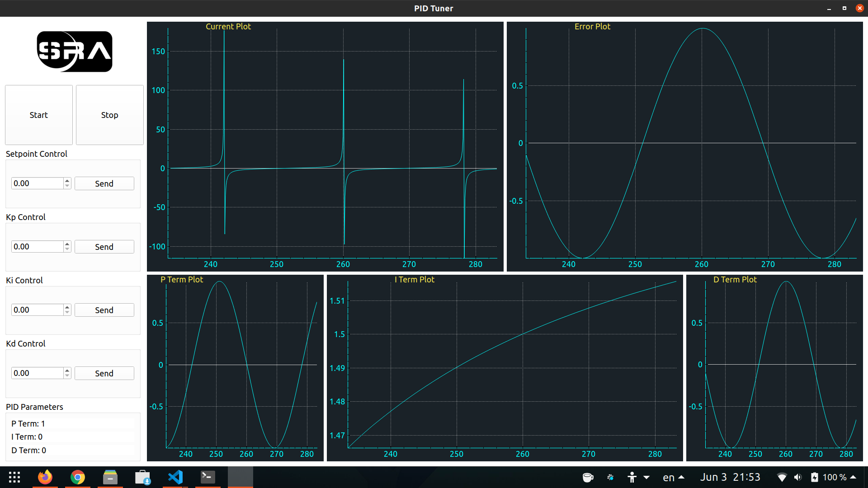Click the Wi-Fi network tray icon
Screen dimensions: 868x488
pos(782,477)
